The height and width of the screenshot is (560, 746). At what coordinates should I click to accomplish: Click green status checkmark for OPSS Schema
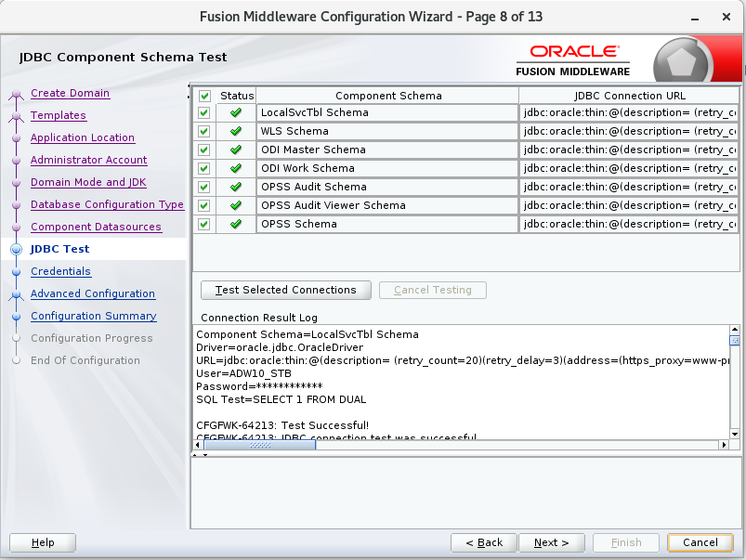click(235, 224)
